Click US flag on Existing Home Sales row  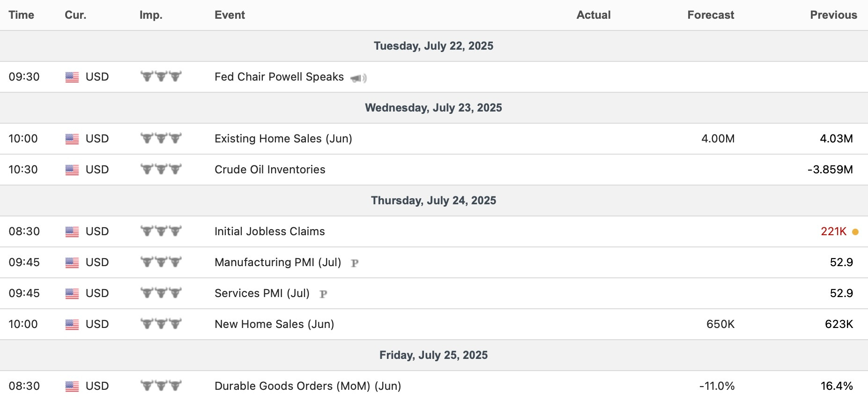72,139
